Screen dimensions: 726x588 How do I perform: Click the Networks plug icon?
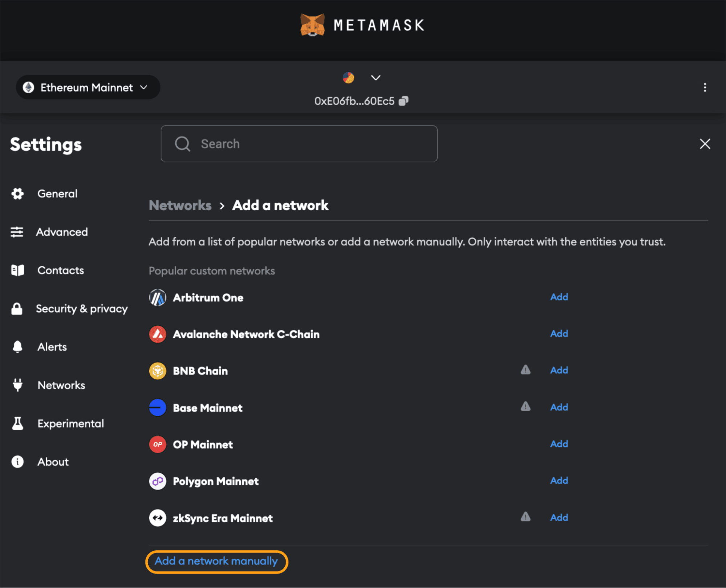pos(17,385)
